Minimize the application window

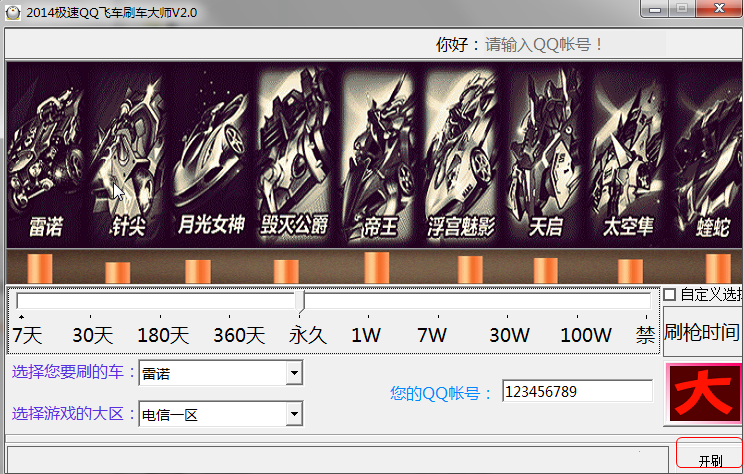pyautogui.click(x=655, y=9)
